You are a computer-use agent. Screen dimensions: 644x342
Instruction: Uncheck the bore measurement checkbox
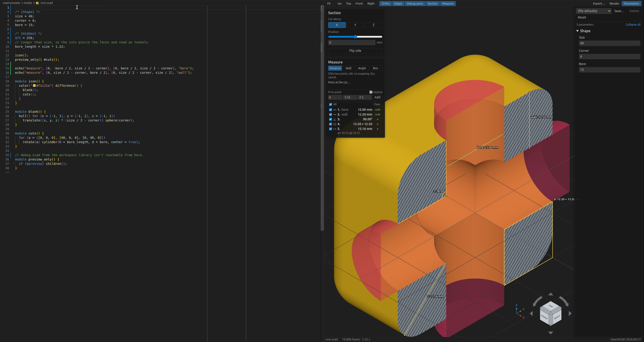[330, 110]
